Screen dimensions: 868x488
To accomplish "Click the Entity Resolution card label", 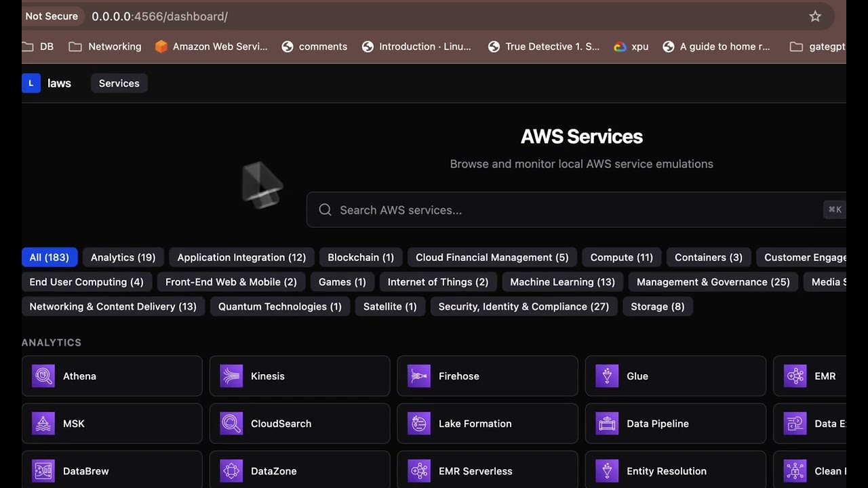I will coord(667,471).
